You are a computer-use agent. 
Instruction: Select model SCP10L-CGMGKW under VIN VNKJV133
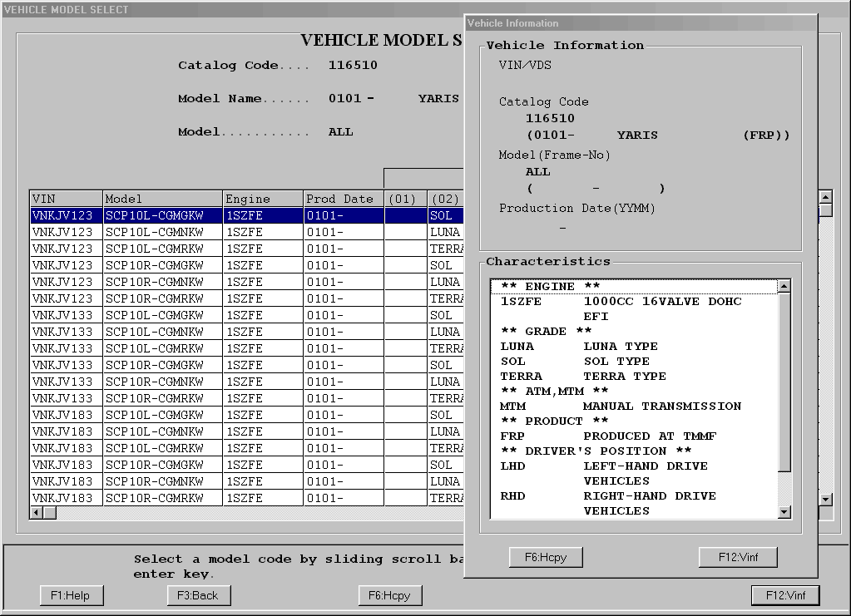coord(247,315)
